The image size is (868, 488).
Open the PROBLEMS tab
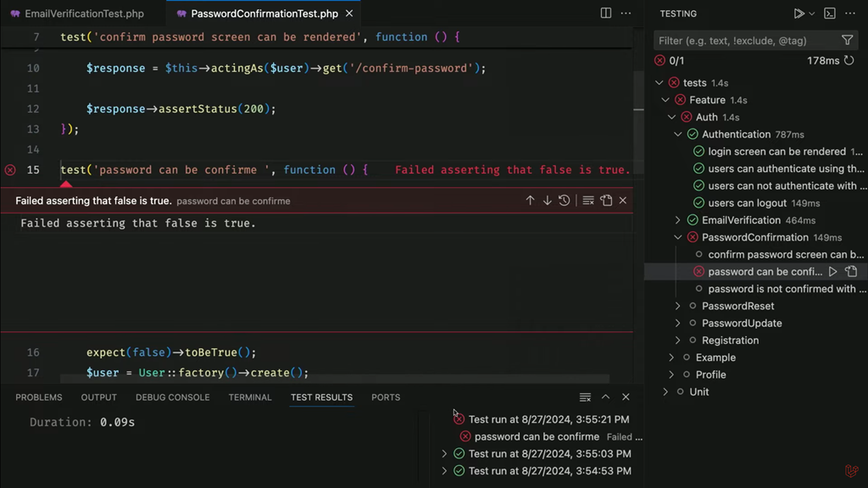pyautogui.click(x=39, y=397)
